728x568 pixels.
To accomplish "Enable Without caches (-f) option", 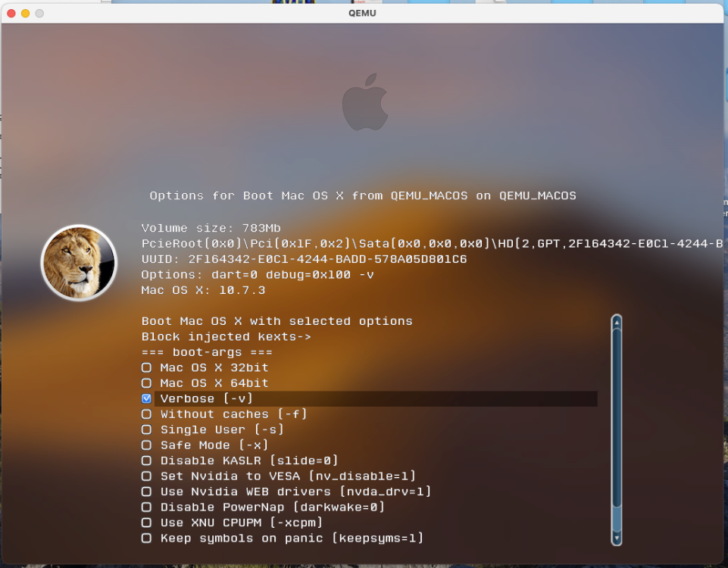I will coord(147,414).
